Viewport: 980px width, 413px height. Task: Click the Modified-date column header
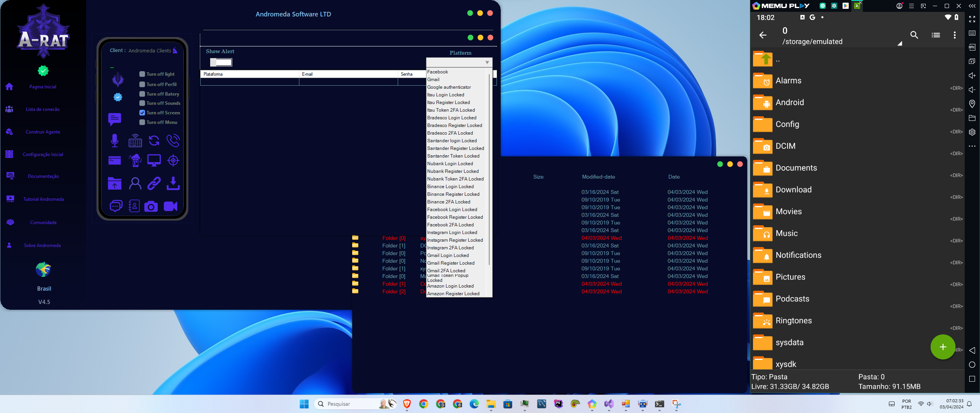coord(598,177)
